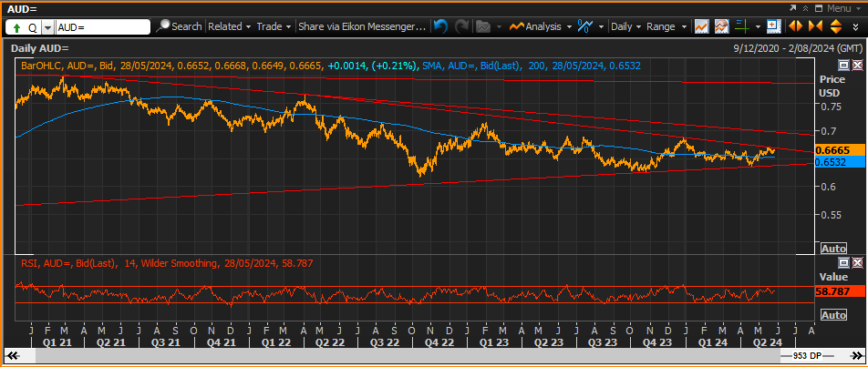Collapse toolbar with double-chevron up icon

click(x=806, y=8)
